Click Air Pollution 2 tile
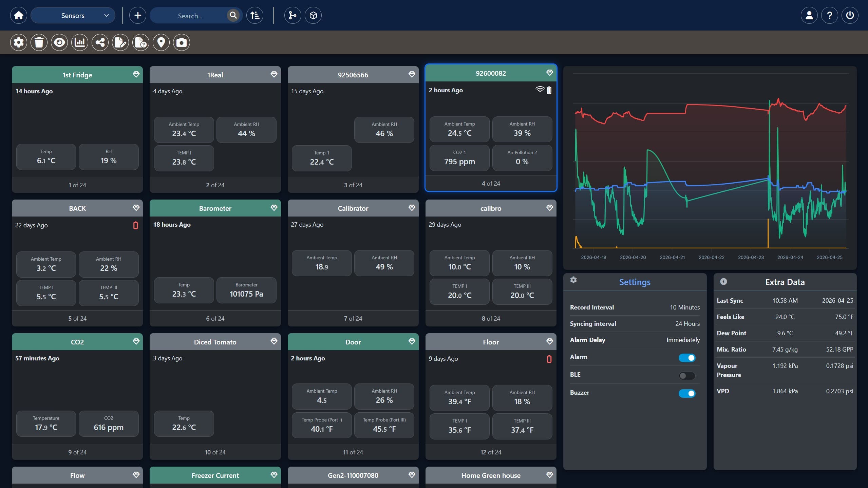This screenshot has height=488, width=868. pos(522,158)
